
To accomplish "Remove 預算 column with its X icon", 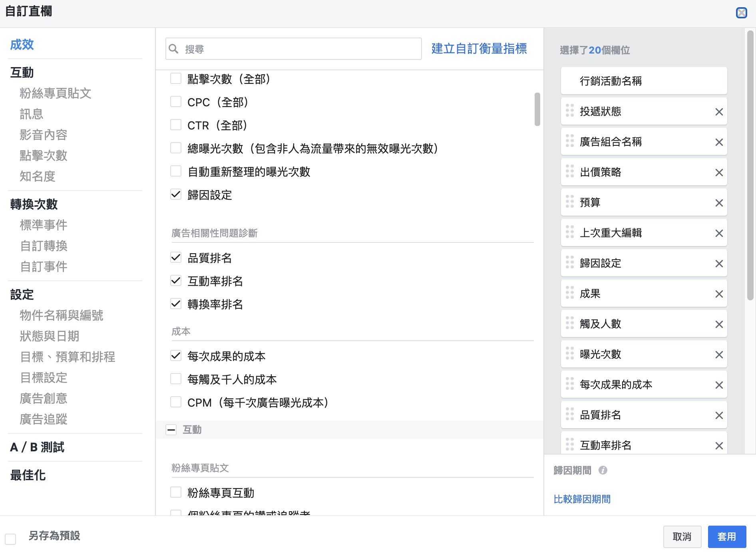I will 719,203.
